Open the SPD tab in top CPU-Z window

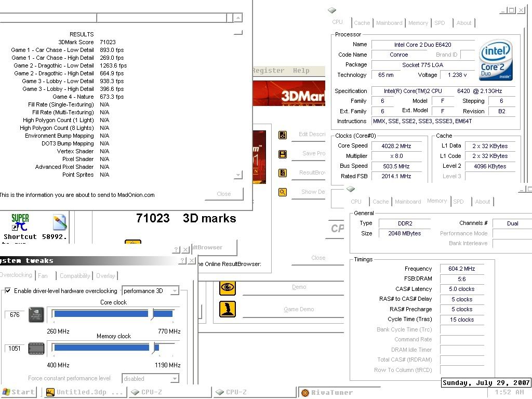tap(440, 23)
